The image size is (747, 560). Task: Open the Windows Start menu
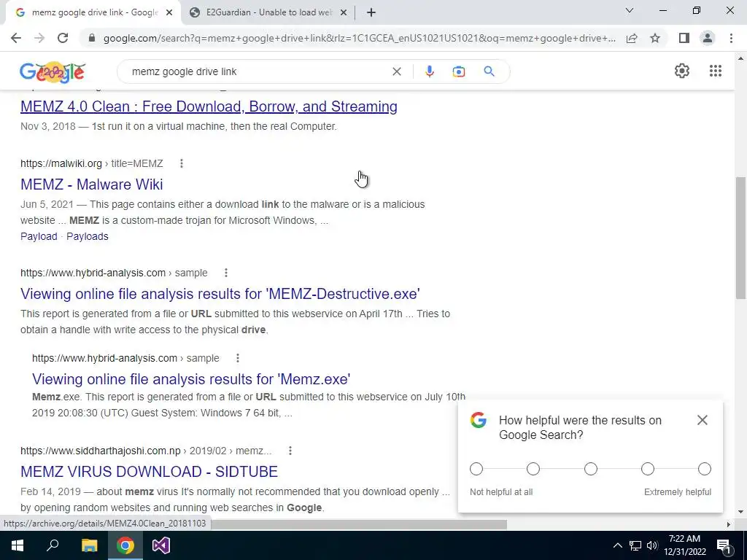click(18, 545)
